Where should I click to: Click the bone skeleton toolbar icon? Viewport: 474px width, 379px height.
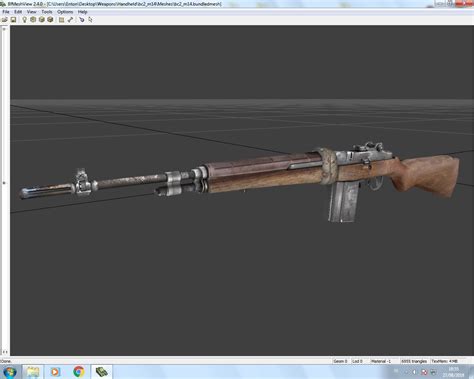pos(70,20)
